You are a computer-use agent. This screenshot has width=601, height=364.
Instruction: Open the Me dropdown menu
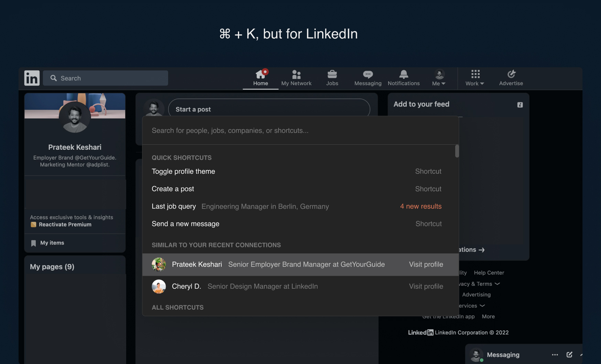click(x=439, y=78)
